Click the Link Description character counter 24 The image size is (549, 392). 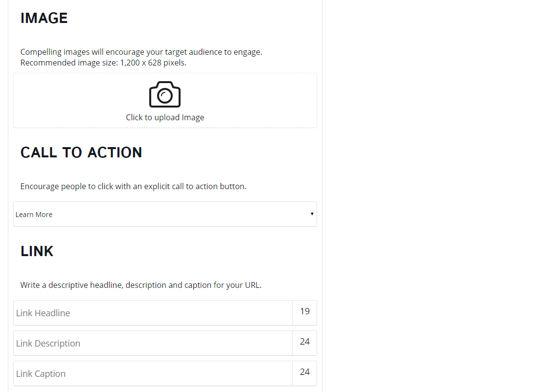pos(305,342)
